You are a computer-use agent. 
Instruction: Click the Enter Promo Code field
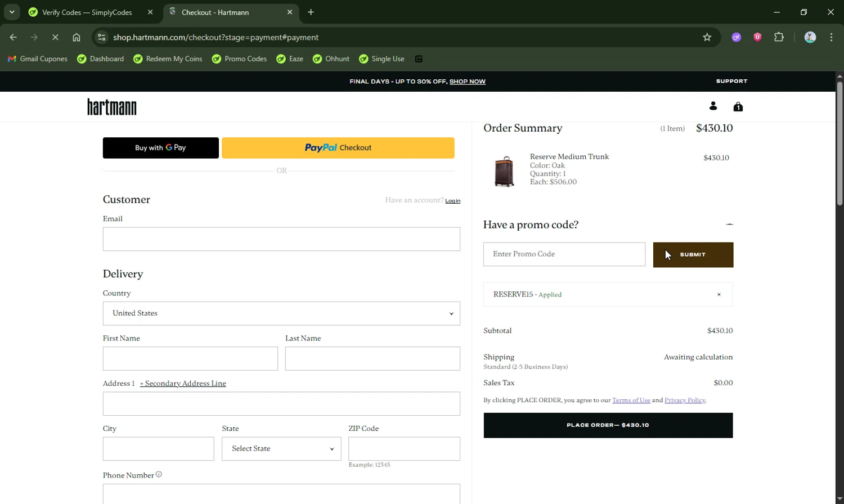(x=564, y=254)
